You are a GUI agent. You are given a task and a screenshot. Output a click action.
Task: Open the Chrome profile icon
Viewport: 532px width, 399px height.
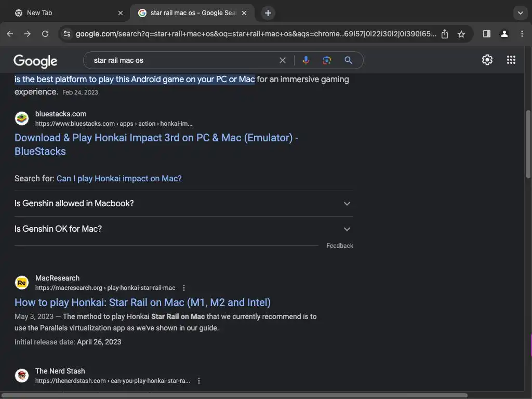pos(504,34)
